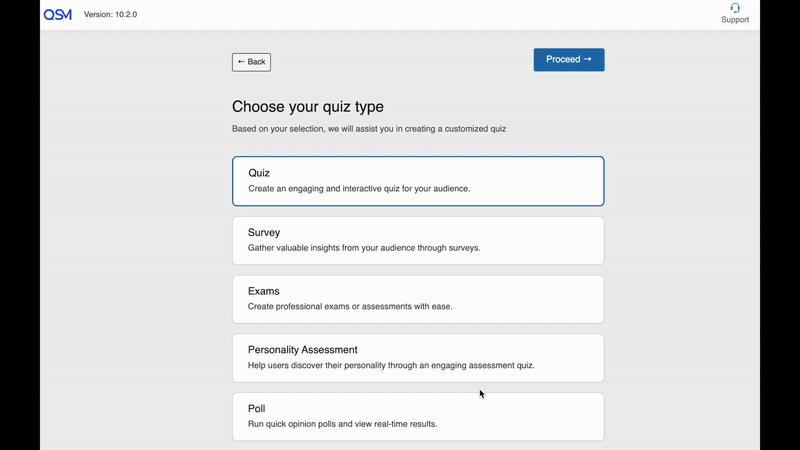Image resolution: width=800 pixels, height=450 pixels.
Task: Click the 'Based on your selection' subtitle text
Action: pos(369,129)
